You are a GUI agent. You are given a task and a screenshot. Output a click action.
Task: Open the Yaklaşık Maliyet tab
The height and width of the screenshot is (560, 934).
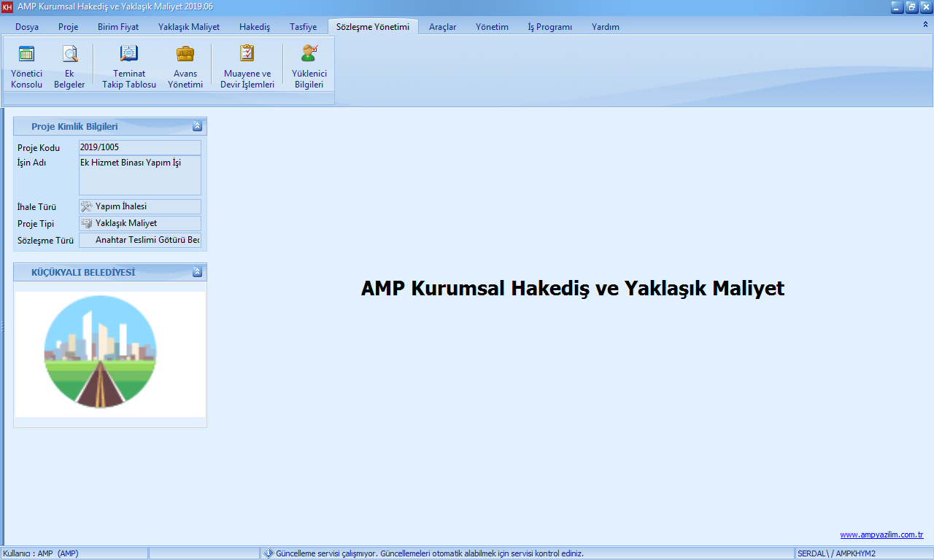coord(189,27)
